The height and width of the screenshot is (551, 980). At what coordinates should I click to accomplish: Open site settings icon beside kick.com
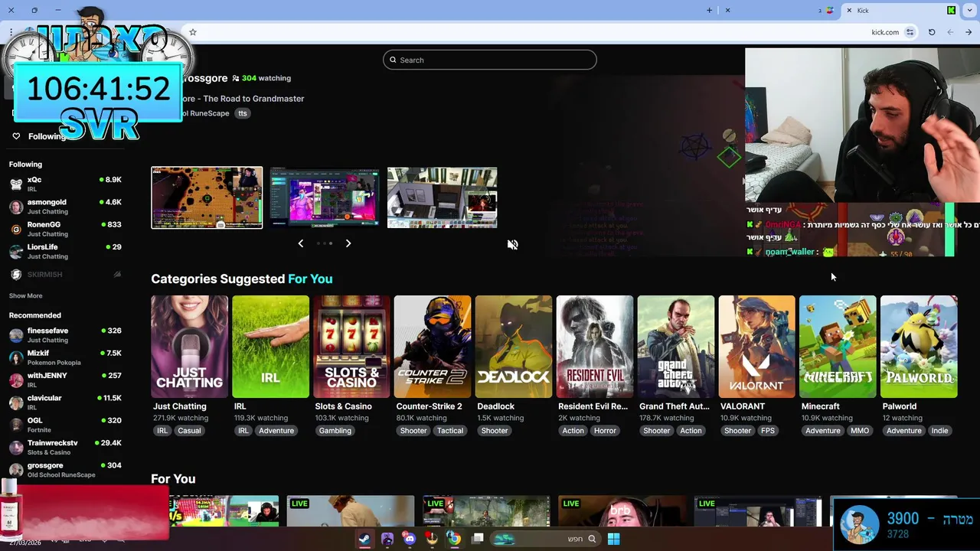(x=910, y=32)
